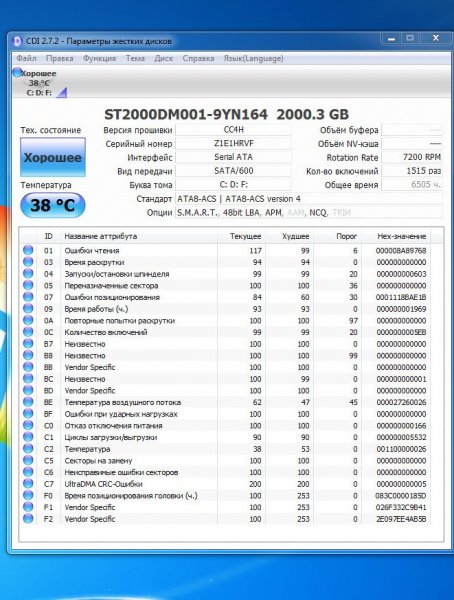Image resolution: width=454 pixels, height=600 pixels.
Task: Click the large Хорошее health status button
Action: (x=53, y=157)
